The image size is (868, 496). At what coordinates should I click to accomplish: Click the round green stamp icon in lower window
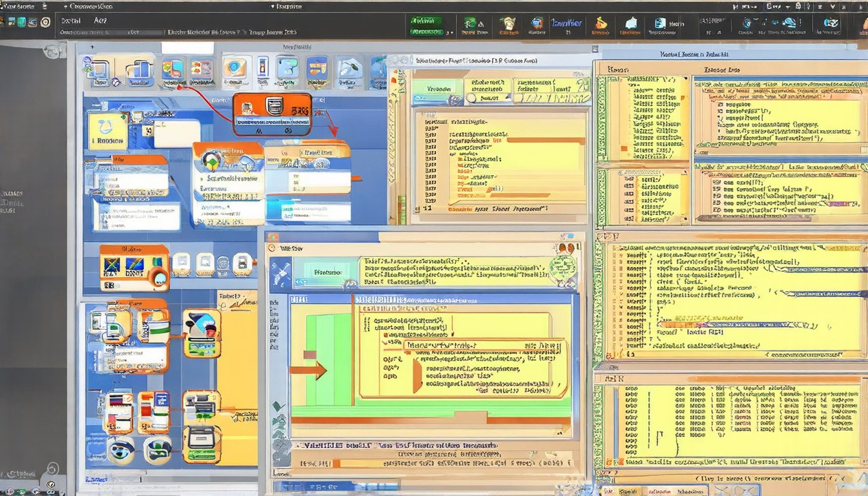pyautogui.click(x=563, y=267)
